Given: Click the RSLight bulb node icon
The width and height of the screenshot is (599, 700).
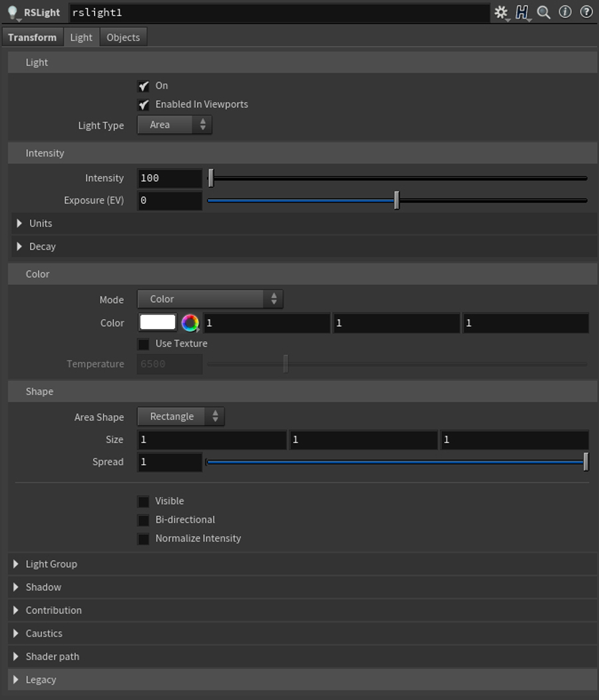Looking at the screenshot, I should point(12,13).
